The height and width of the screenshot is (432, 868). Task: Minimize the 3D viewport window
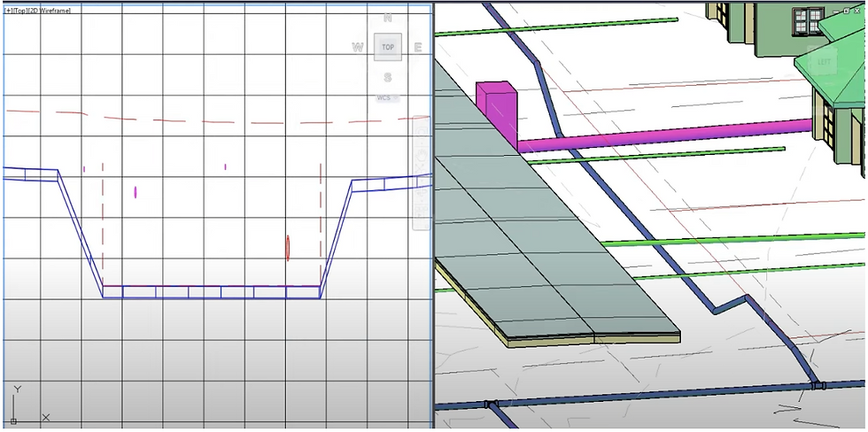pos(836,12)
